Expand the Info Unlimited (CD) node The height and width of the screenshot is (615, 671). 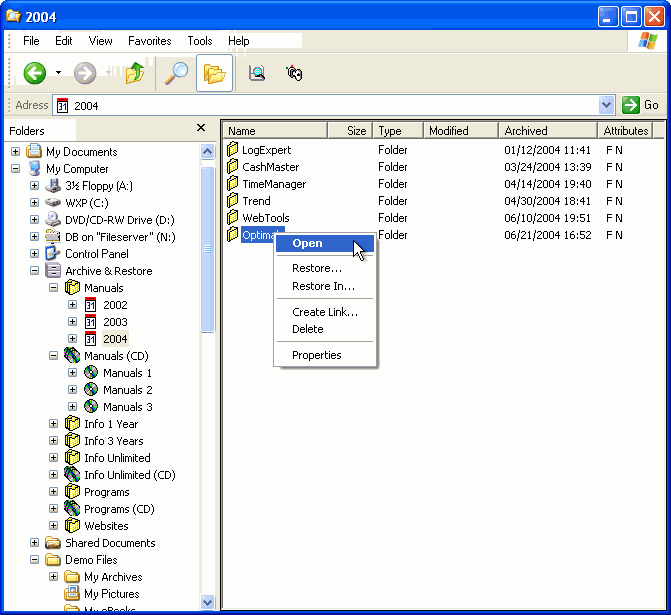(x=53, y=475)
